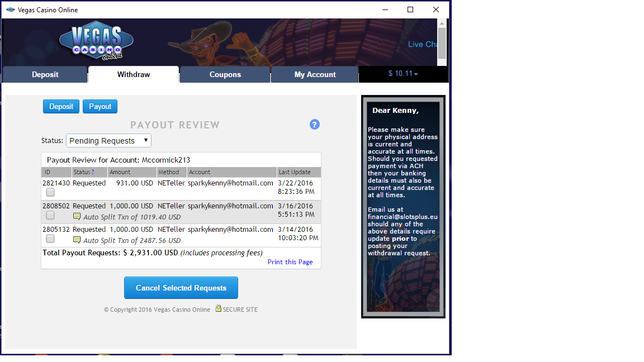
Task: Click the secure site padlock icon
Action: [x=219, y=308]
